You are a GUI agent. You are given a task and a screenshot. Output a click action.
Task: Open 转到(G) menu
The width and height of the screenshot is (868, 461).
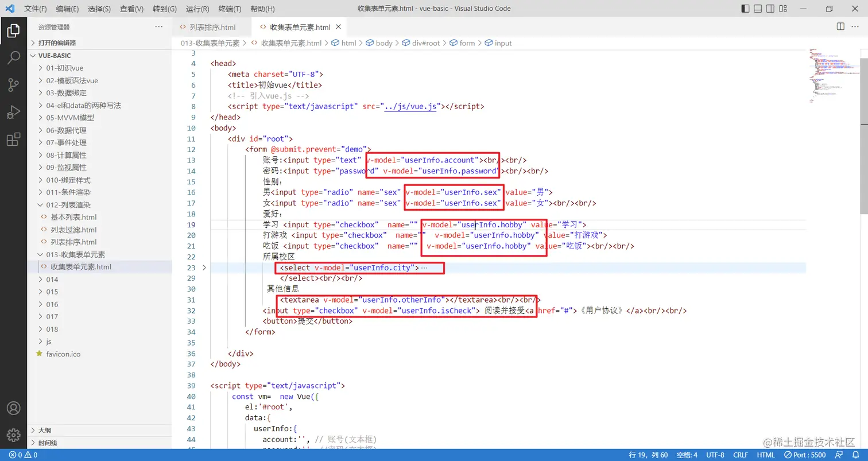[x=165, y=9]
